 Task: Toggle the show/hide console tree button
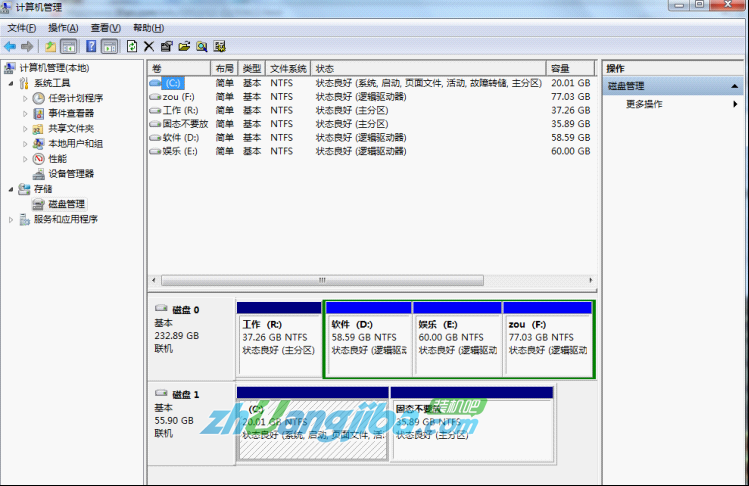(x=69, y=46)
